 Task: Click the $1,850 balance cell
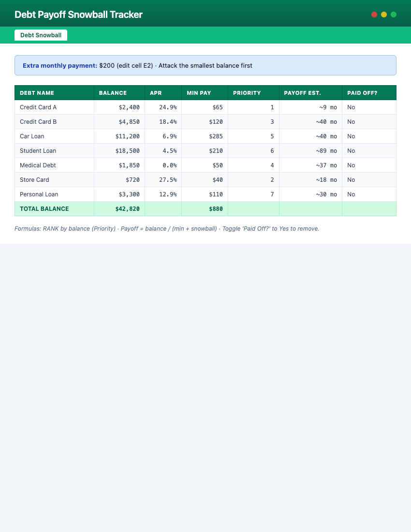pos(119,165)
